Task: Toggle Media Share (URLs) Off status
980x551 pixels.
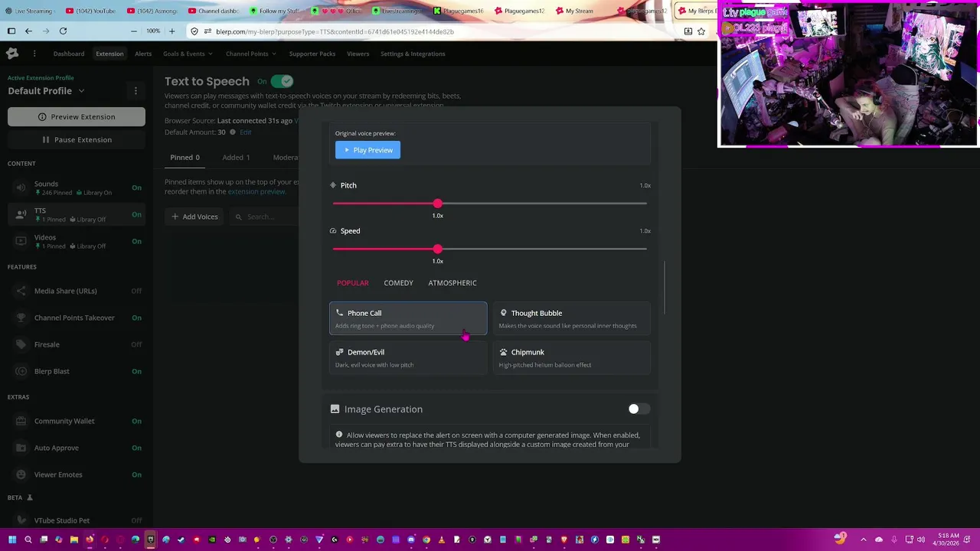Action: [136, 291]
